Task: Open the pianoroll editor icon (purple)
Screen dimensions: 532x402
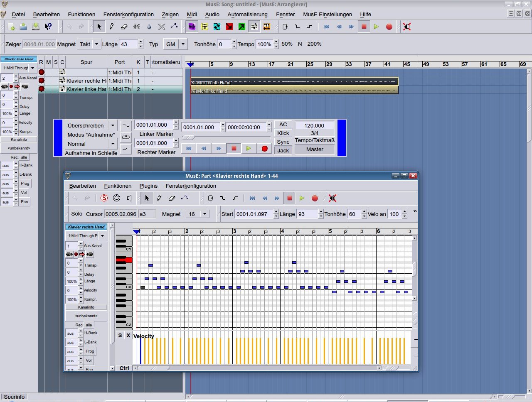Action: click(x=192, y=27)
